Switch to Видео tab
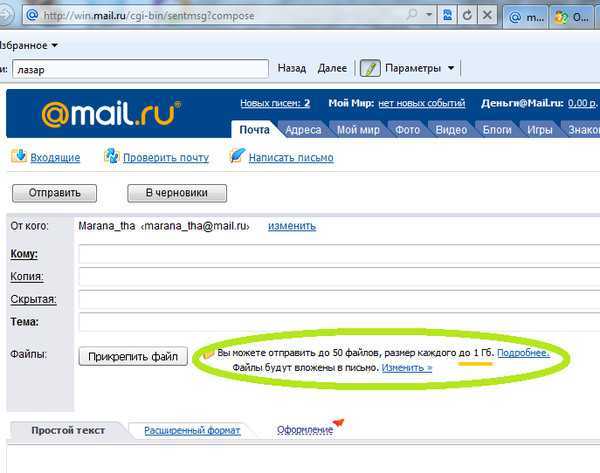600x473 pixels. click(x=451, y=130)
